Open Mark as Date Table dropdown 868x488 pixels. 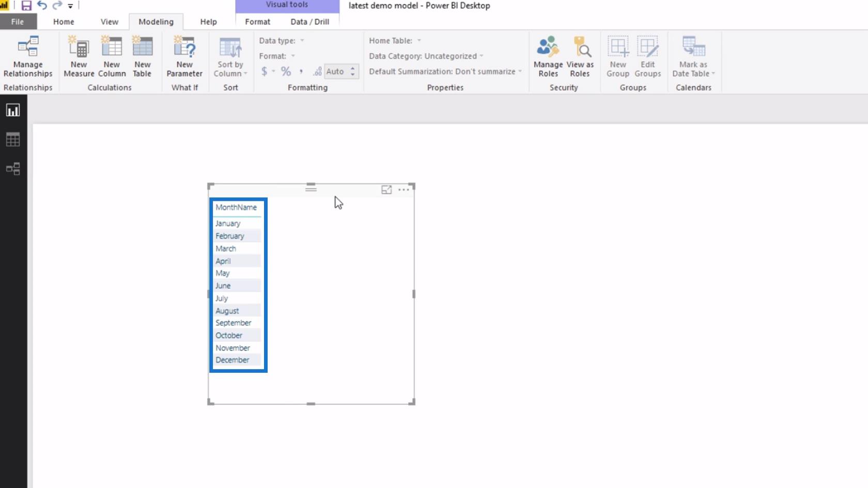pyautogui.click(x=693, y=57)
